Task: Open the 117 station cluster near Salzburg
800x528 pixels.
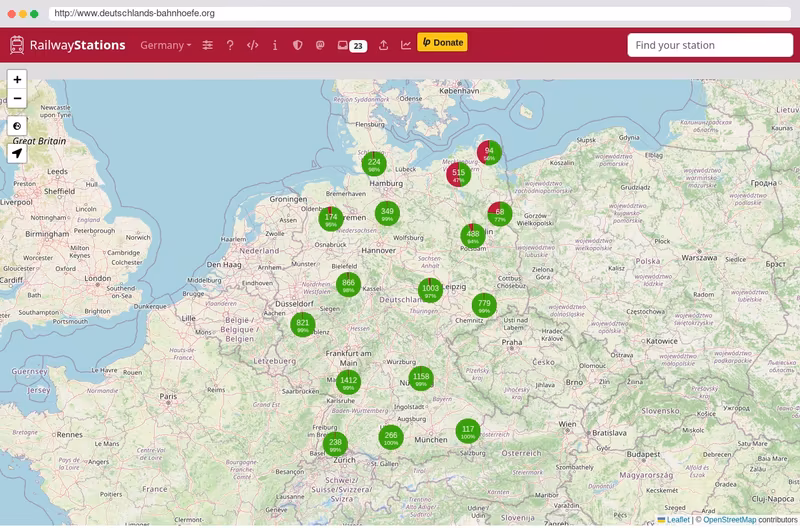Action: [468, 431]
